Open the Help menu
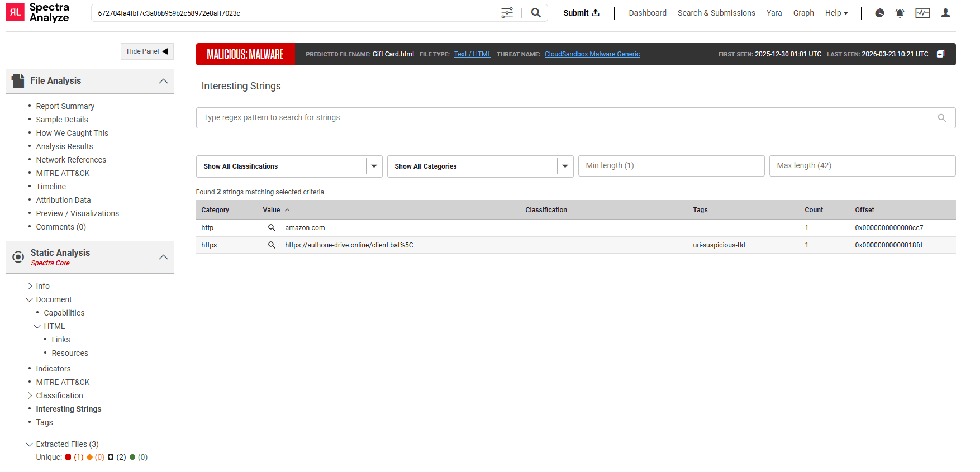980x472 pixels. click(836, 13)
